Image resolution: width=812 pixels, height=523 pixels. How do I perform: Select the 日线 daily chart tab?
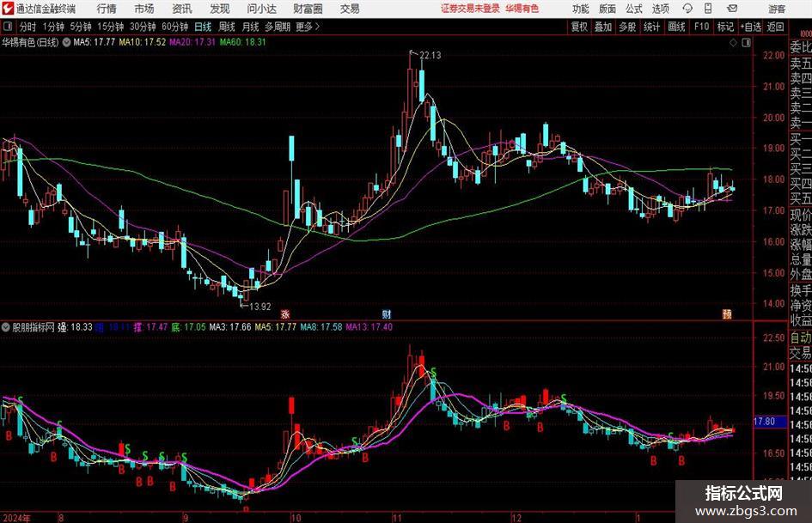[x=203, y=27]
